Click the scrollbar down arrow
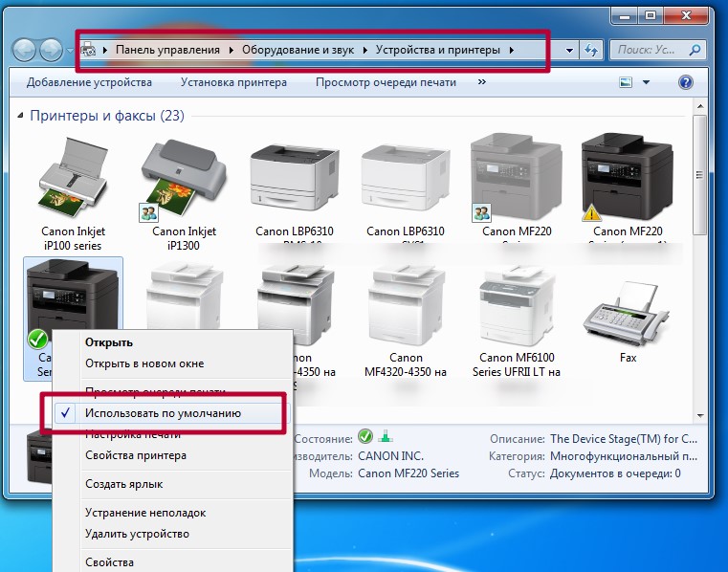 699,415
